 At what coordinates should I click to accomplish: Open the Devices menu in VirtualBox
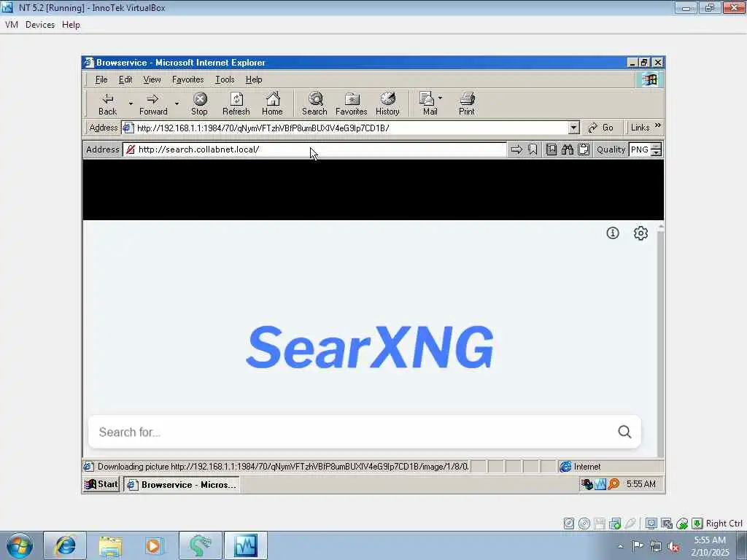tap(40, 25)
